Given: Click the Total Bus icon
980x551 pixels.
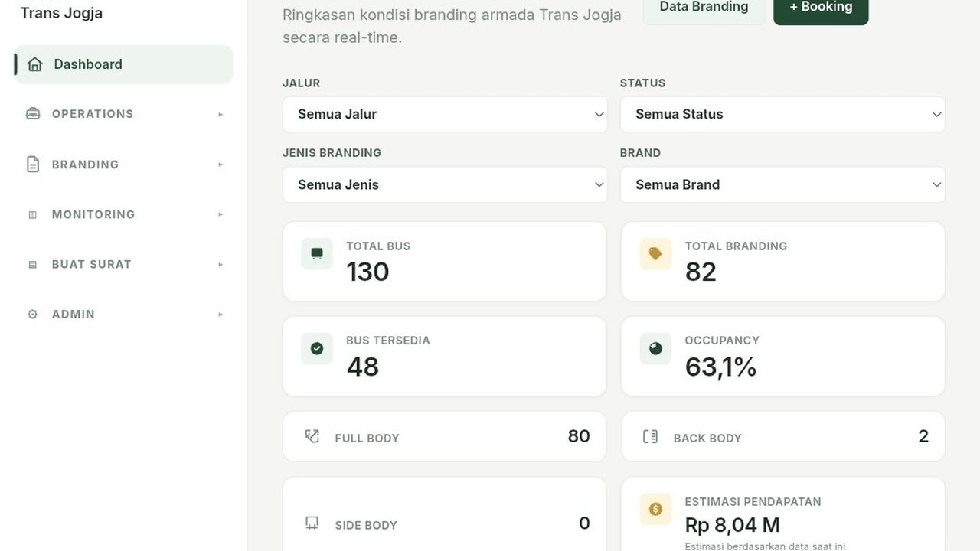Looking at the screenshot, I should click(317, 253).
